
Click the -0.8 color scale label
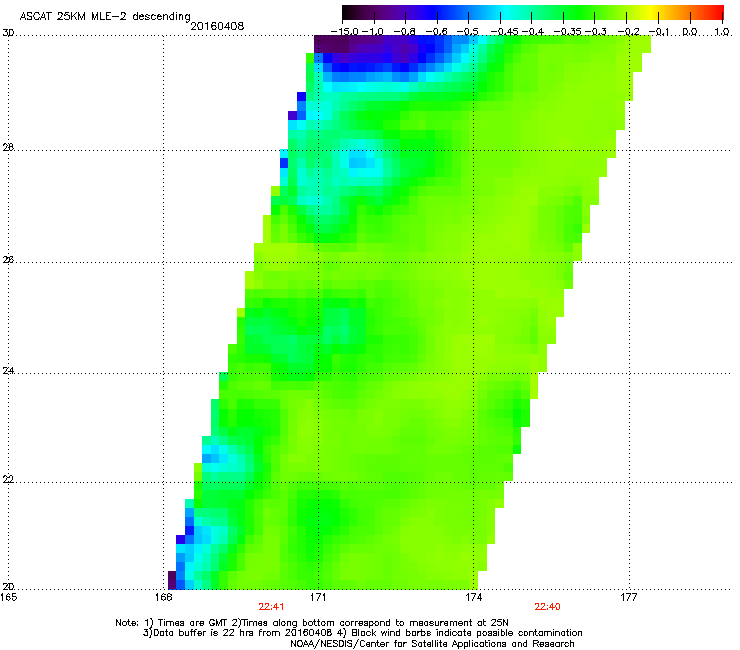[404, 32]
